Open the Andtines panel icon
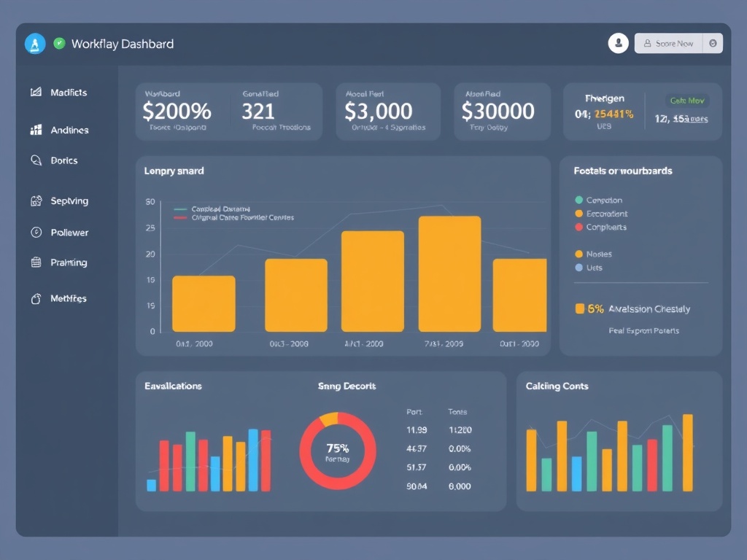The image size is (747, 560). [37, 130]
